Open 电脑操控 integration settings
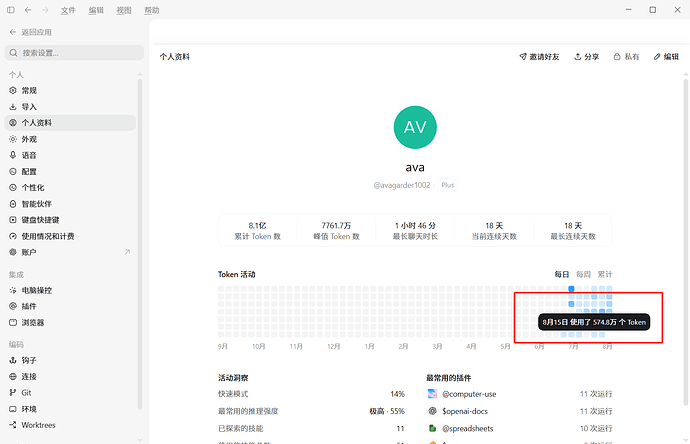 70,290
